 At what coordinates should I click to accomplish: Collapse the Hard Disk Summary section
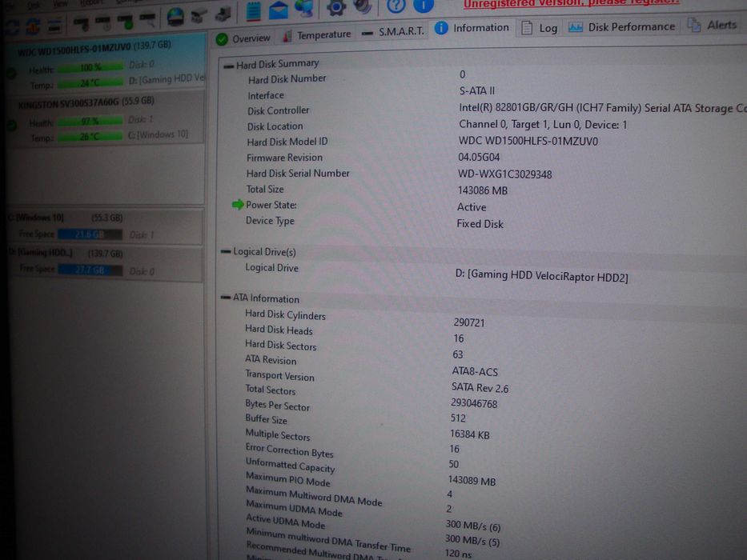click(228, 66)
